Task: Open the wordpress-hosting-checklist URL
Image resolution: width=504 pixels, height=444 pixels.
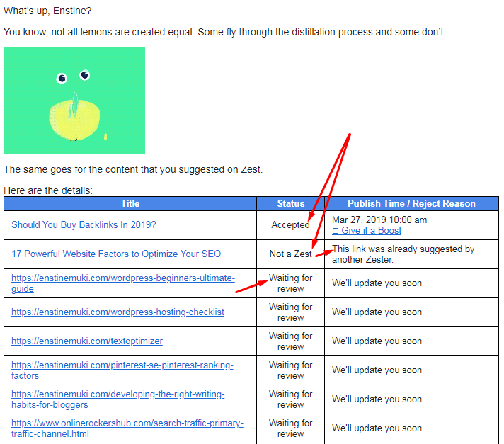Action: pyautogui.click(x=118, y=312)
